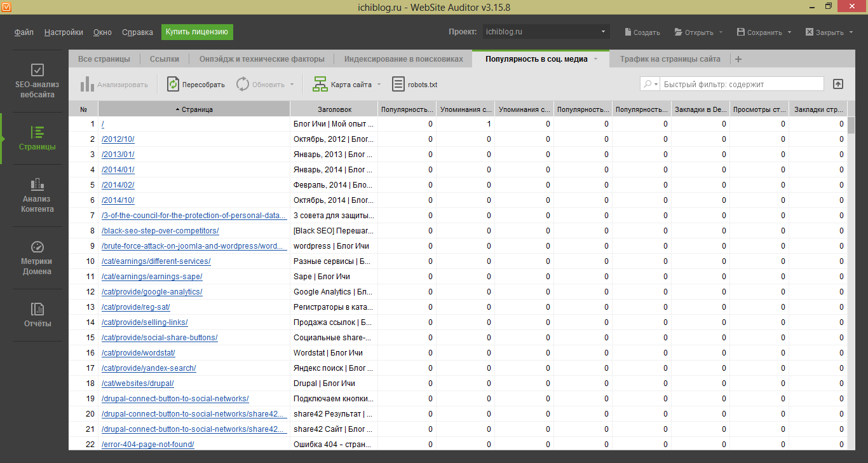Open the /cat/websites/drupal/ link

137,384
